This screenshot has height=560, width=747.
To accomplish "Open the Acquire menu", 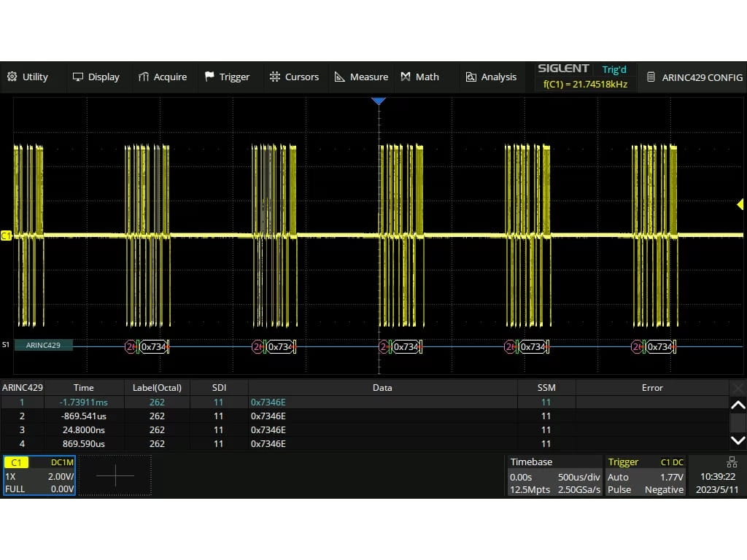I will coord(163,77).
